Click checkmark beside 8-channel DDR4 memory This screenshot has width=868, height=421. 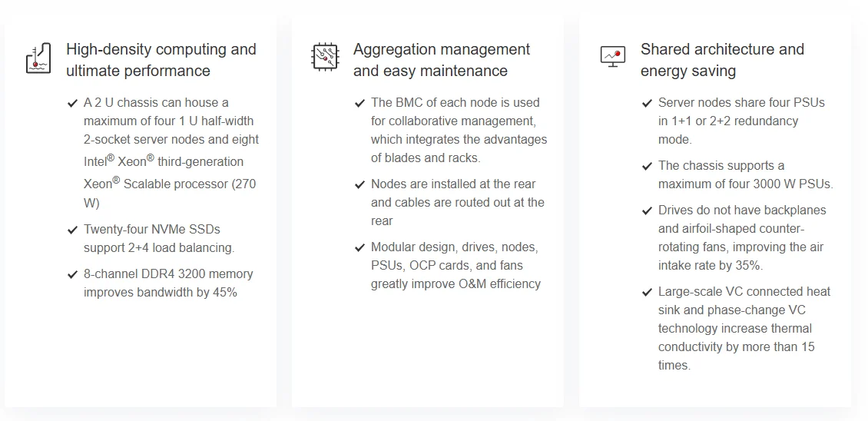73,274
